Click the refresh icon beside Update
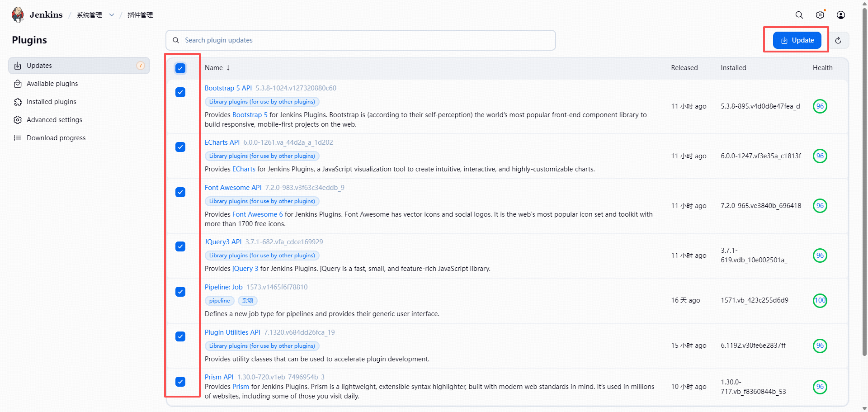 coord(838,40)
